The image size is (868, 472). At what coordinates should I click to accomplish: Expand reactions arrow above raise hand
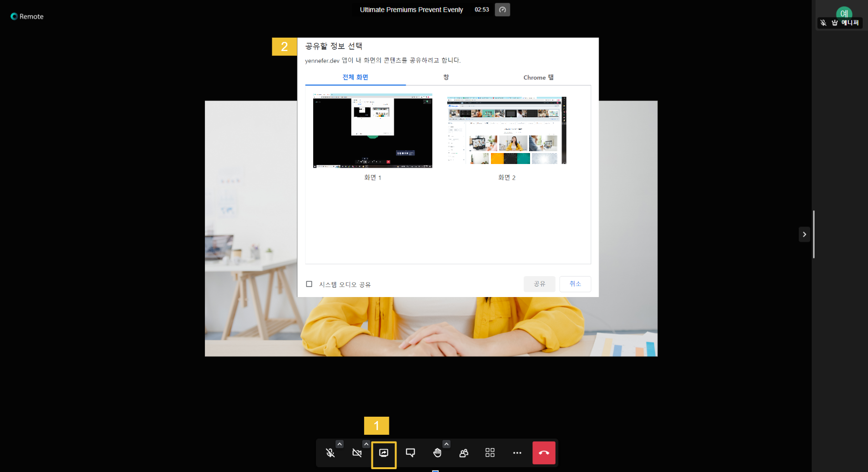(446, 444)
